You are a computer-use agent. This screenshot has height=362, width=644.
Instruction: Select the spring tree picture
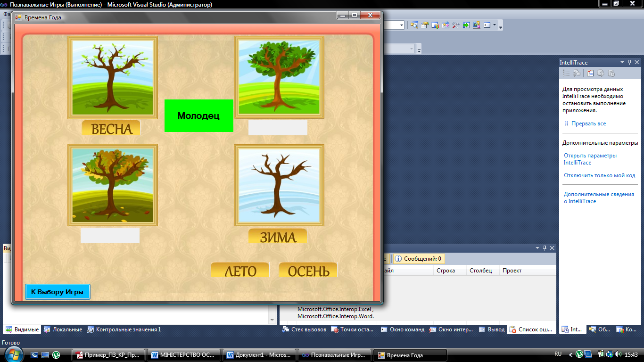click(x=112, y=77)
